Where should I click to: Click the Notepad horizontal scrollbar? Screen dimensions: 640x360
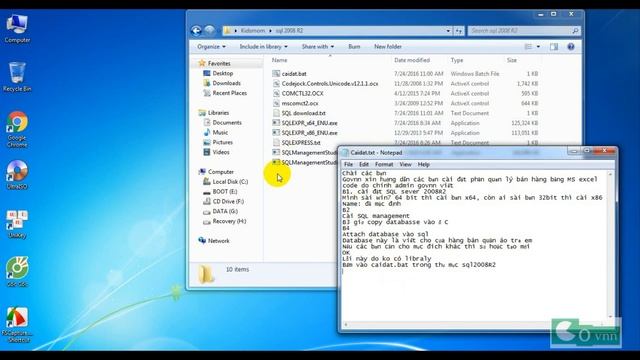click(474, 325)
